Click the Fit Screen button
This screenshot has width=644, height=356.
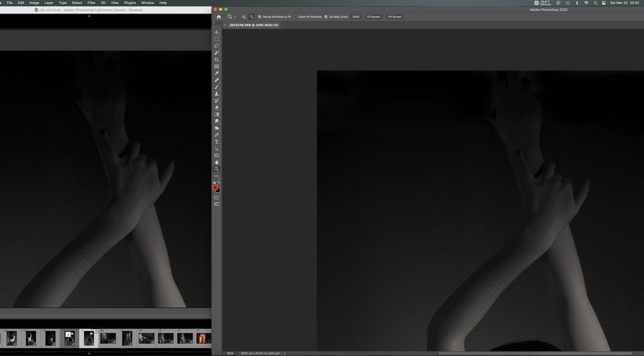[373, 17]
